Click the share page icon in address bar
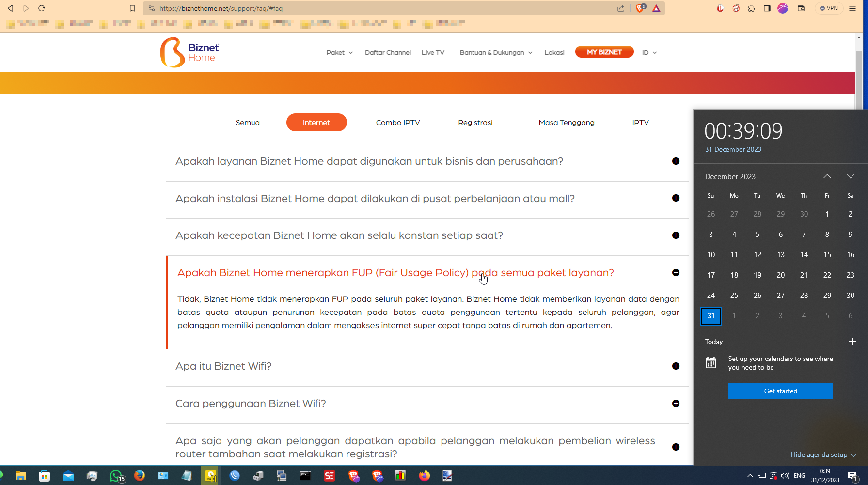Image resolution: width=868 pixels, height=485 pixels. point(621,8)
